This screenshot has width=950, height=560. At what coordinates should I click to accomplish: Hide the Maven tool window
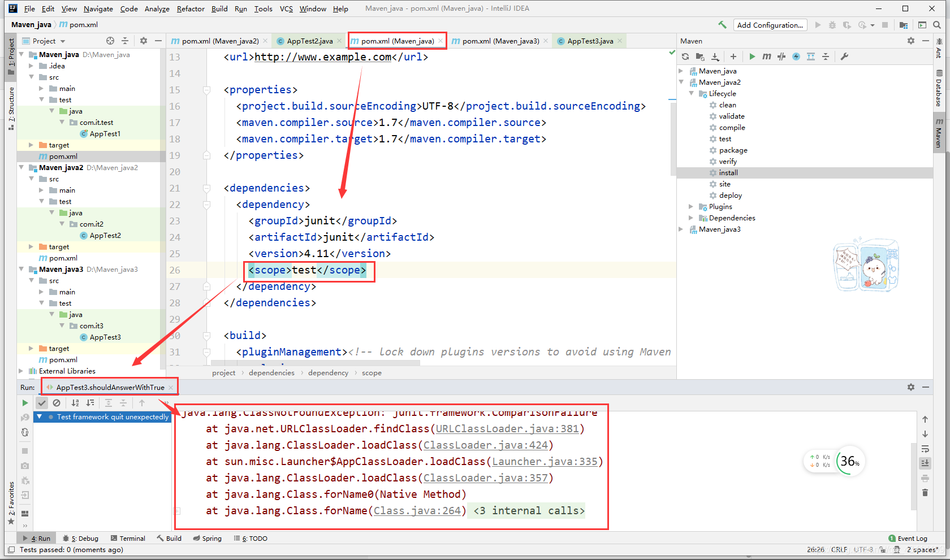(x=926, y=41)
